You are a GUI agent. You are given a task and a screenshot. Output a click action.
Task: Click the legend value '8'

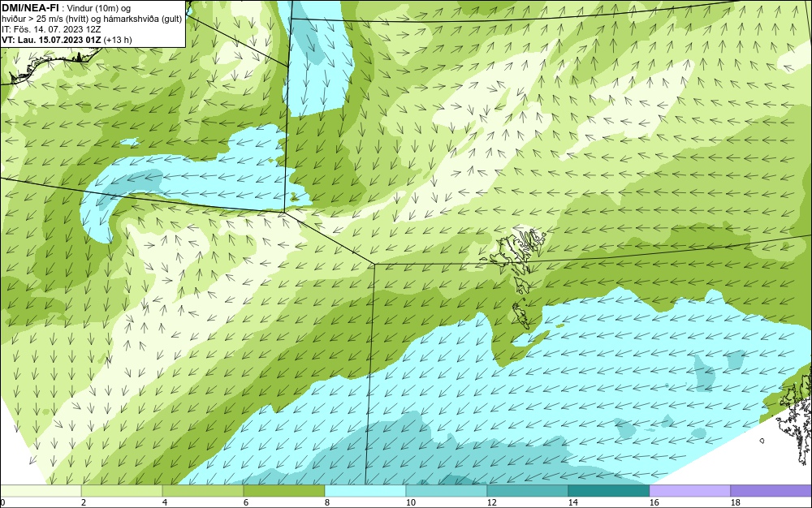(326, 502)
